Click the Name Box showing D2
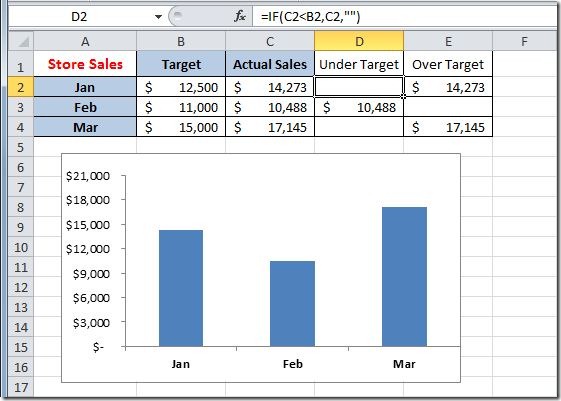The image size is (561, 401). (x=79, y=16)
